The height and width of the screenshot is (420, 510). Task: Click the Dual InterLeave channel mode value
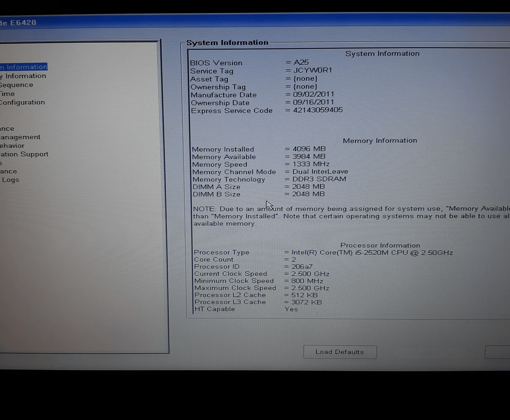[320, 172]
